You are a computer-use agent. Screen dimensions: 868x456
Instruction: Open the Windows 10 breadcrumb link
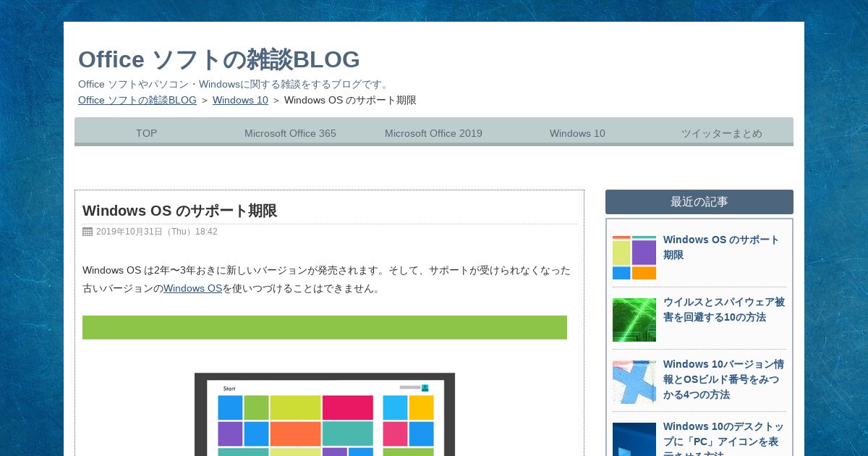click(x=240, y=100)
